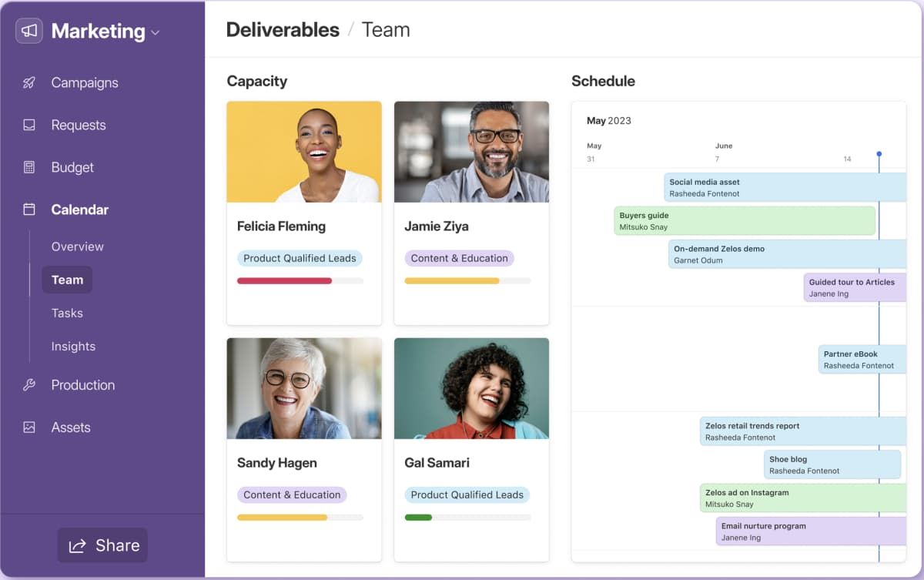The width and height of the screenshot is (924, 580).
Task: Select the Team tab under Calendar
Action: point(67,280)
